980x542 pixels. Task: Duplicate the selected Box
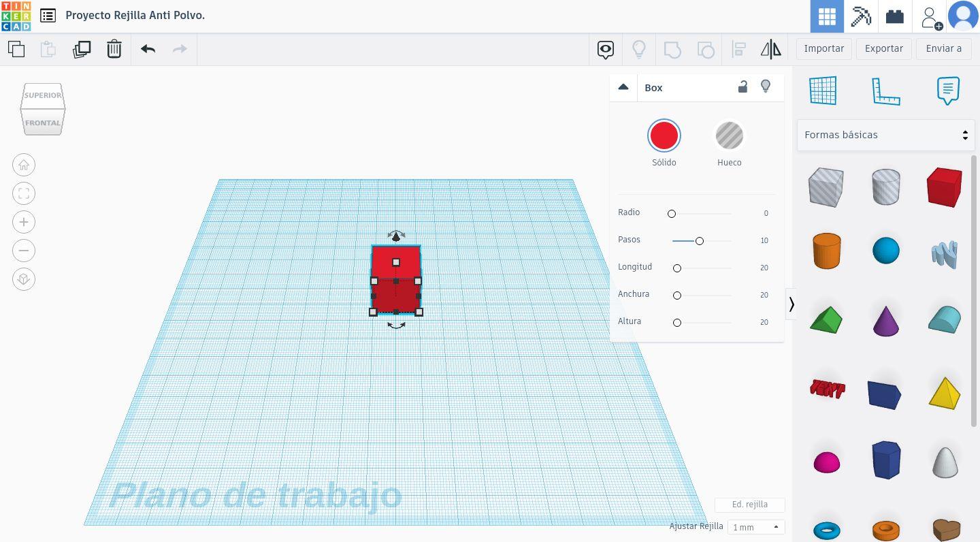tap(82, 49)
